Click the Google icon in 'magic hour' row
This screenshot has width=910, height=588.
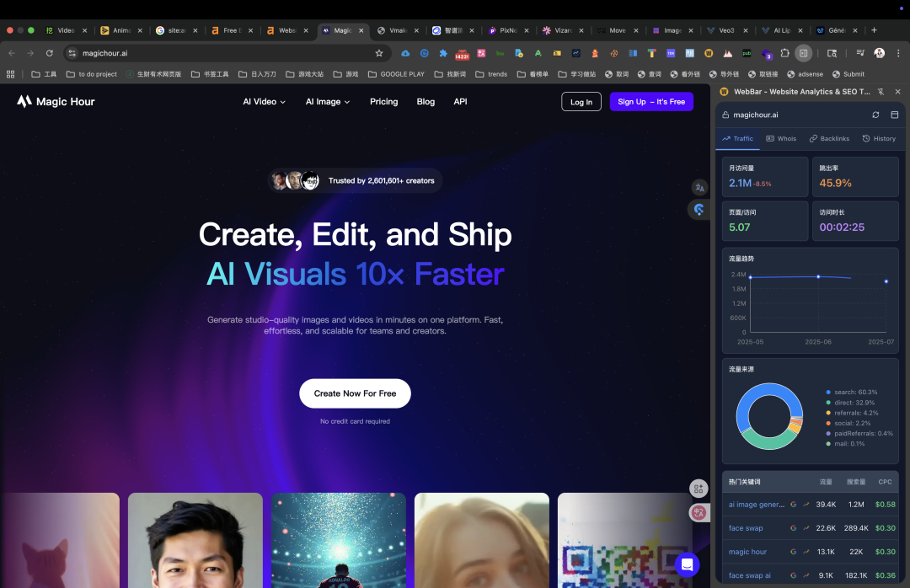794,552
